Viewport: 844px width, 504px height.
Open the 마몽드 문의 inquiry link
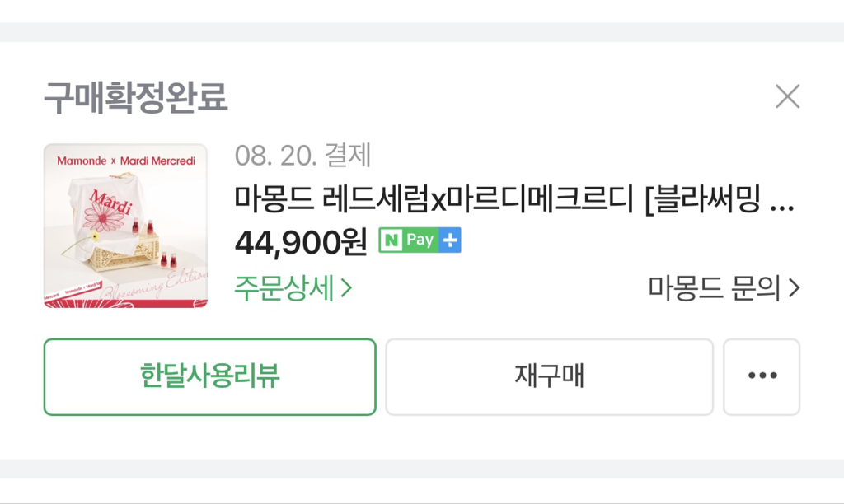(714, 288)
